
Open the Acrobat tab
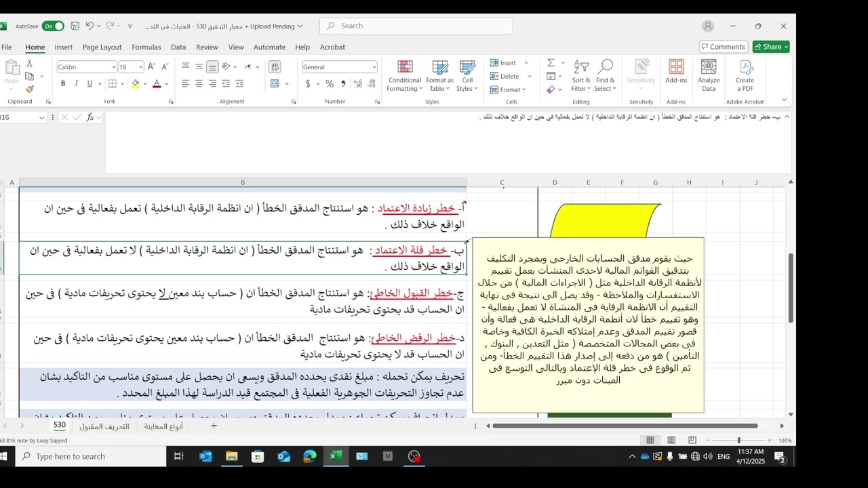tap(332, 47)
